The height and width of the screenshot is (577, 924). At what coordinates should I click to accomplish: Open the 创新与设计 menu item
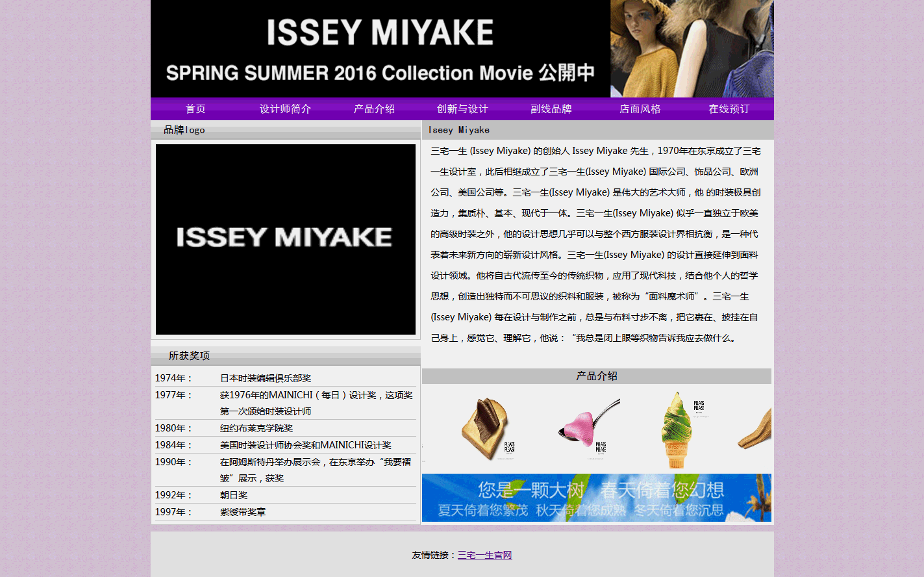click(x=462, y=109)
